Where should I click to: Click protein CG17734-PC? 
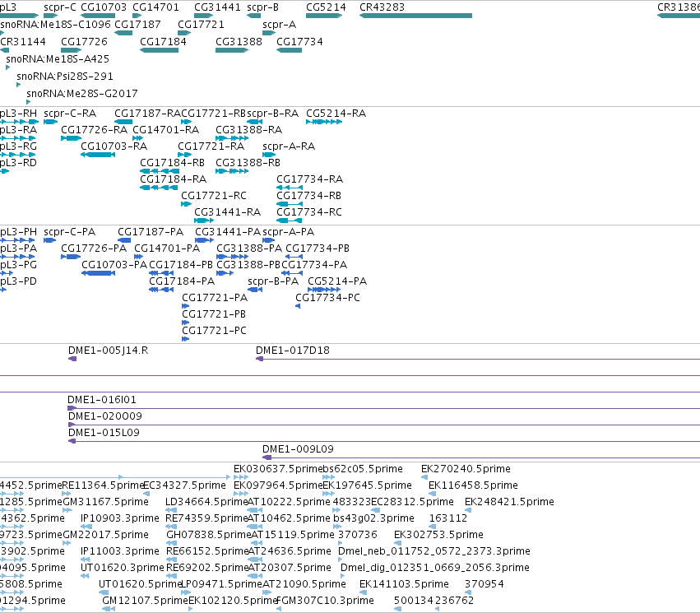(298, 306)
